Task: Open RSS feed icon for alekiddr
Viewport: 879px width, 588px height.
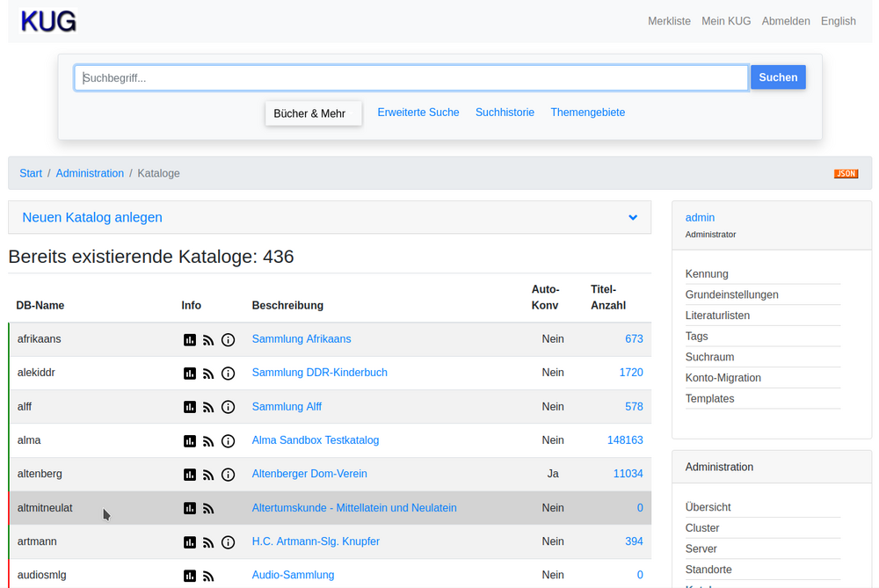Action: [208, 373]
